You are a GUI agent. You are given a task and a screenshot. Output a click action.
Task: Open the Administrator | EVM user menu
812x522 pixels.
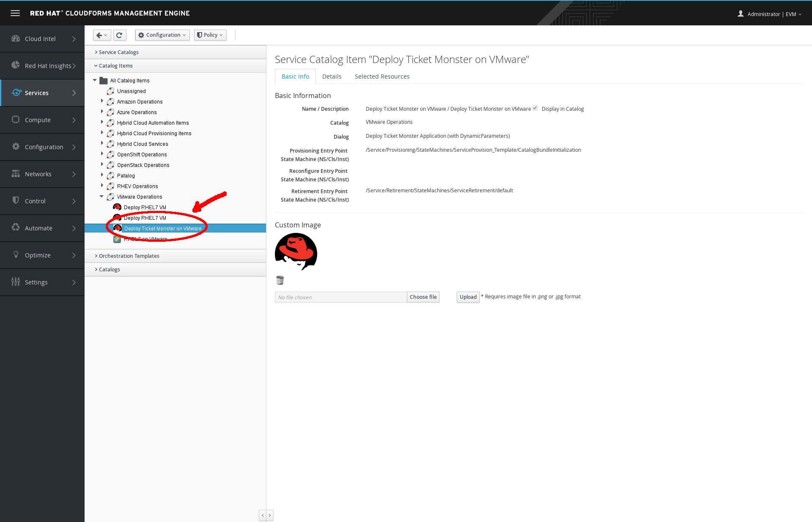click(770, 14)
